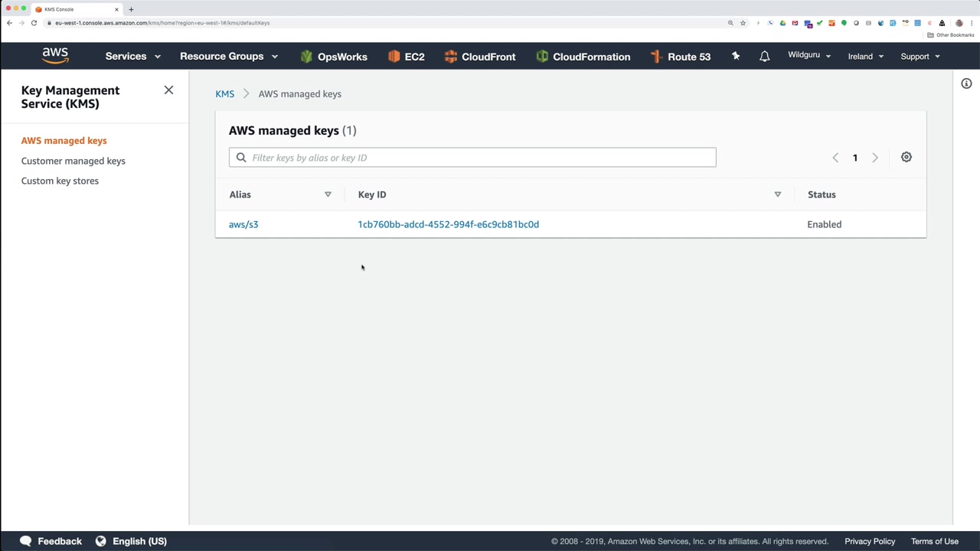Screen dimensions: 980x551
Task: Go to next page of keys
Action: point(875,158)
